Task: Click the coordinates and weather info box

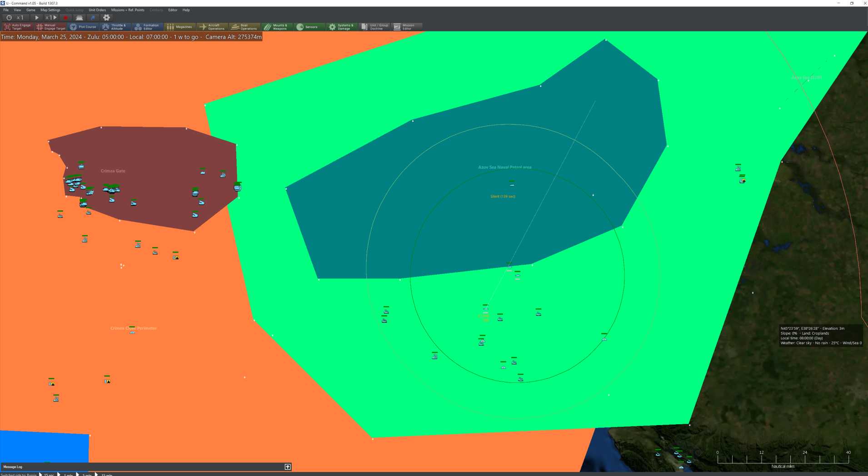Action: (x=821, y=336)
